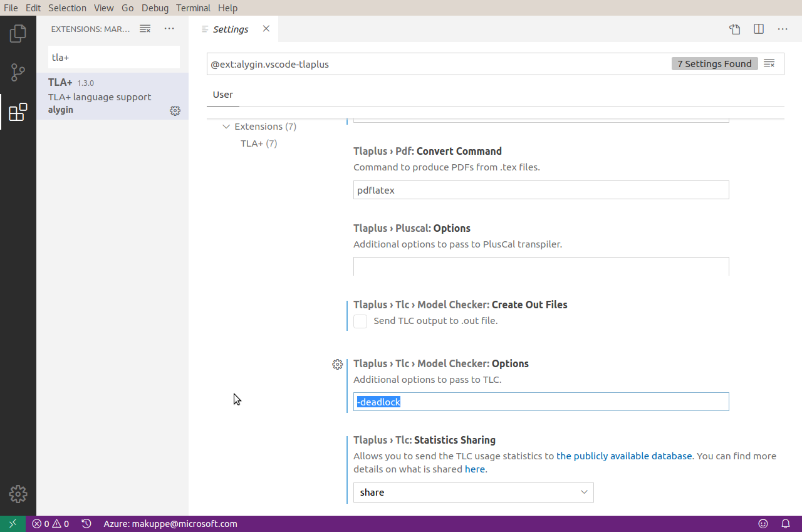This screenshot has width=802, height=532.
Task: Enable Send TLC output to .out file
Action: 360,321
